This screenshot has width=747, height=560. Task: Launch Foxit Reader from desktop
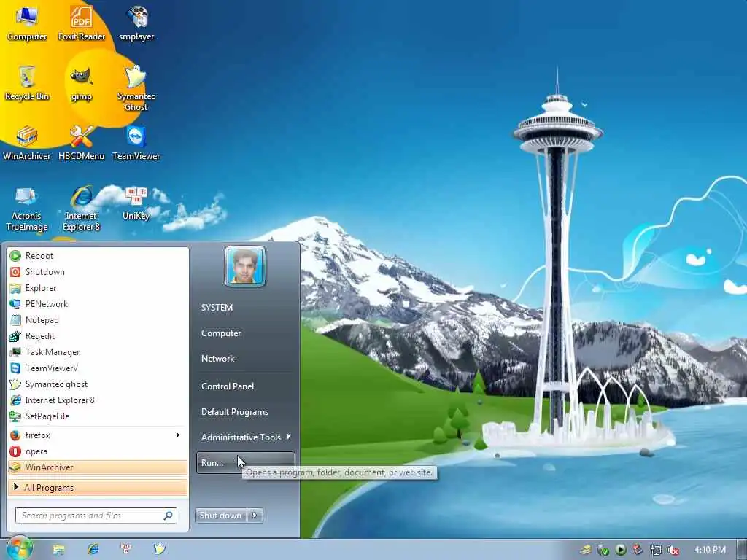tap(82, 23)
